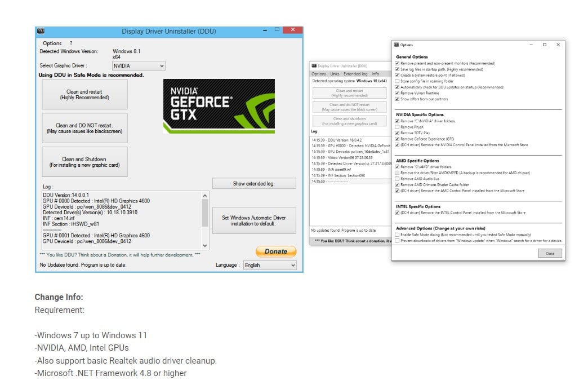
Task: Toggle Remove INTEL Control Panel from Microsoft Store
Action: [x=397, y=213]
